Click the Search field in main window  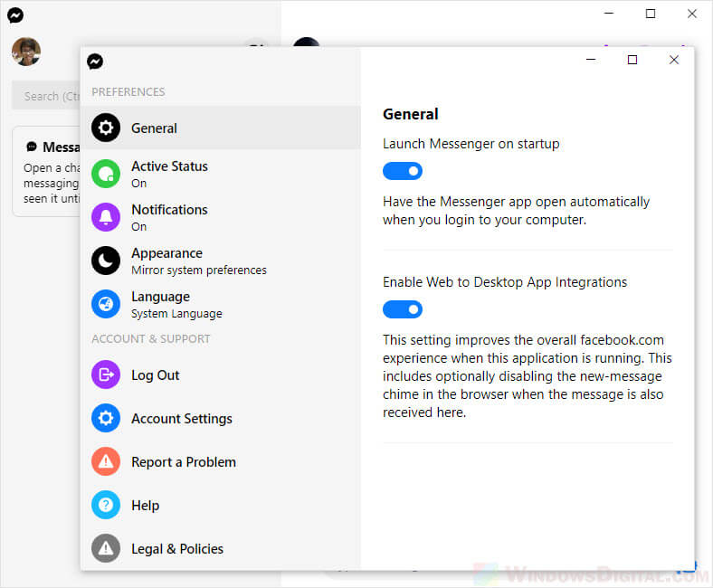pos(46,96)
